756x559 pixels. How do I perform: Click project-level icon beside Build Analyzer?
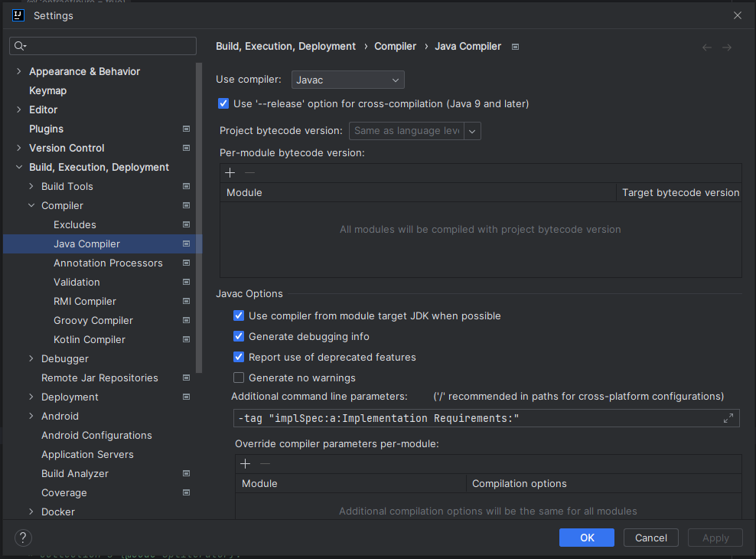point(186,474)
